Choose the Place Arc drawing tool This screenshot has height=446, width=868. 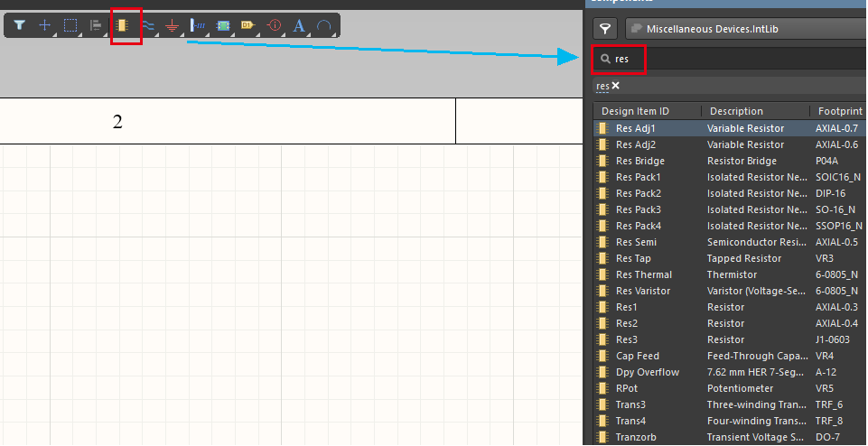324,25
